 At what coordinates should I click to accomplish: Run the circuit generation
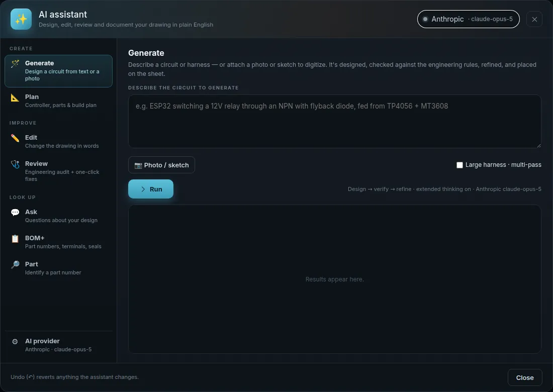pos(151,189)
